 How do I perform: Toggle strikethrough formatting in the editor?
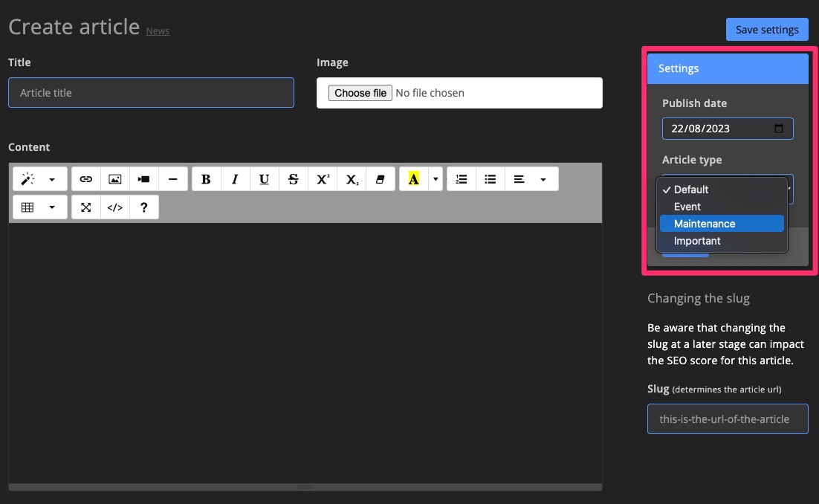click(293, 178)
